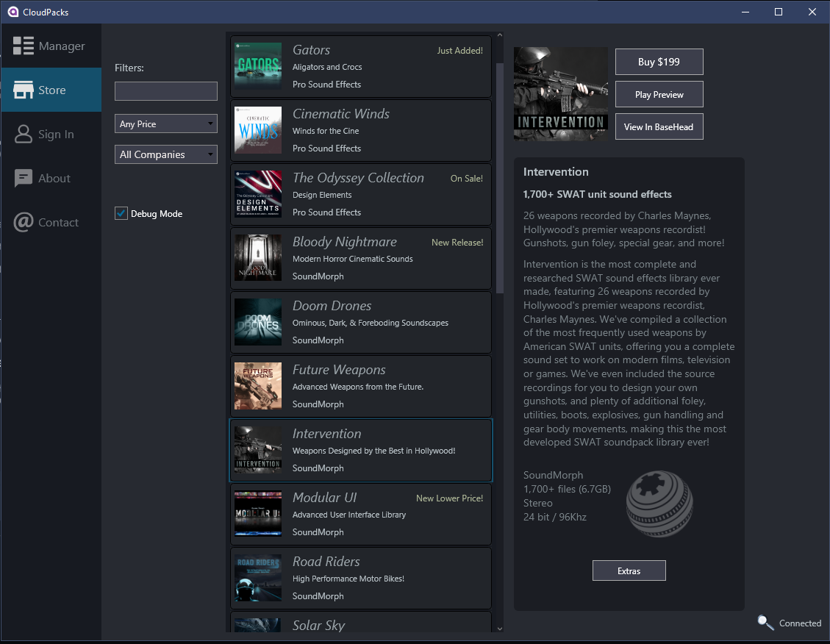Click the CloudPacks logo in title bar
The width and height of the screenshot is (830, 644).
click(12, 12)
